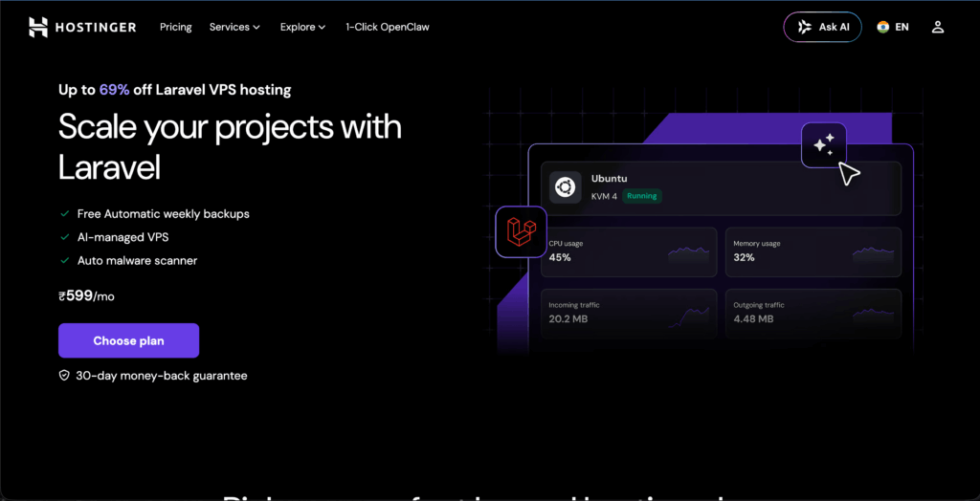
Task: Click the 30-day money-back guarantee text
Action: [x=161, y=376]
